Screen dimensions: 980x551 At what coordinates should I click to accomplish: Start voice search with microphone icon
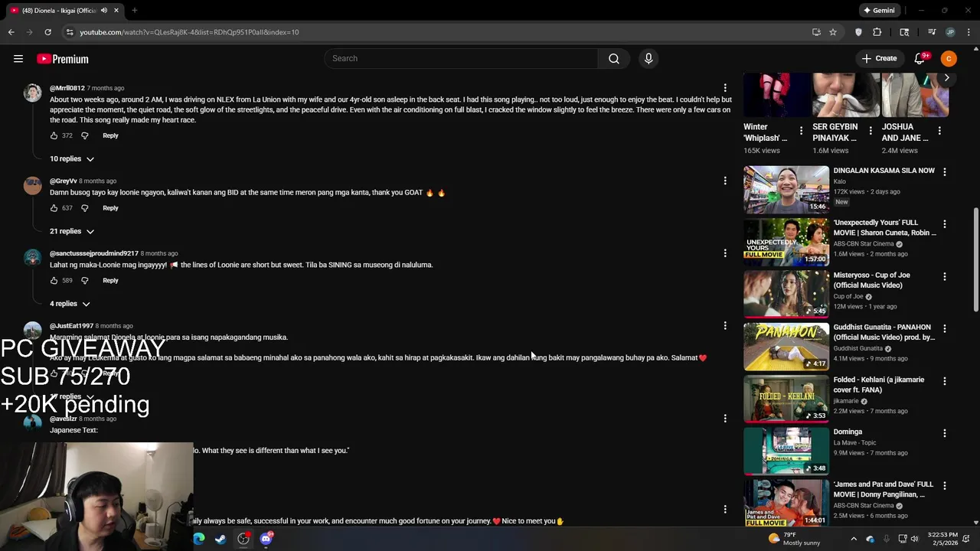pyautogui.click(x=648, y=59)
